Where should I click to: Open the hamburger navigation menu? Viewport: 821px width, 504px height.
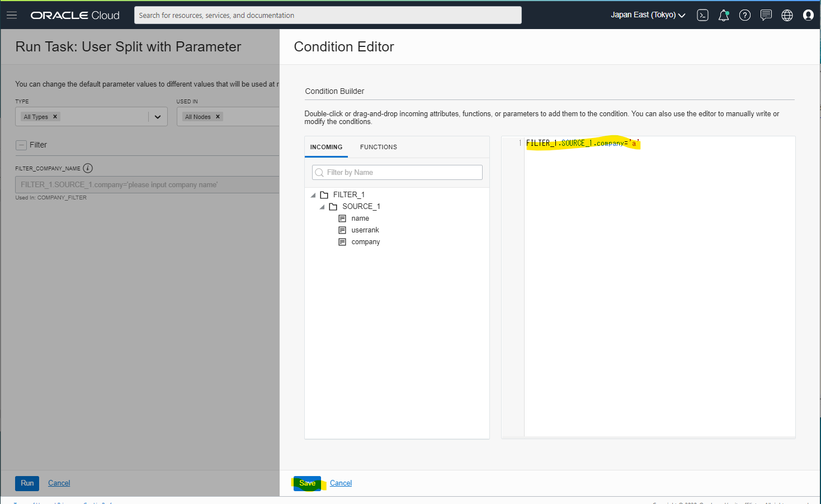click(12, 15)
